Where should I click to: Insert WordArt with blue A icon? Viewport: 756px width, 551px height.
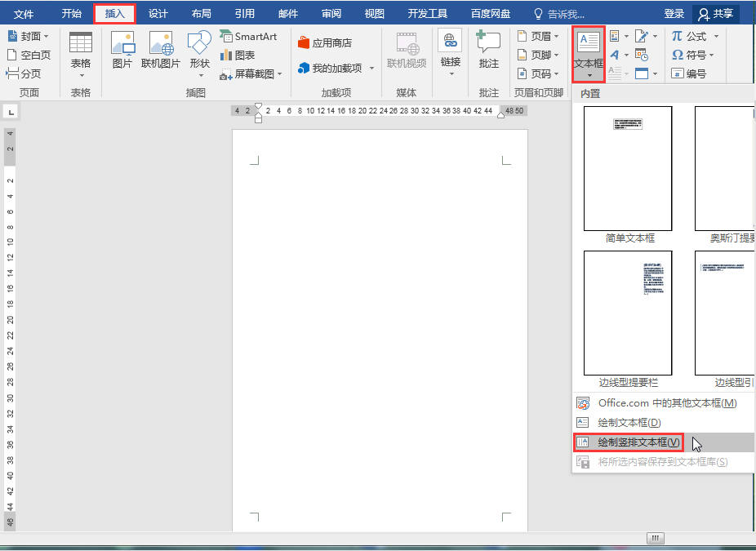pos(615,55)
